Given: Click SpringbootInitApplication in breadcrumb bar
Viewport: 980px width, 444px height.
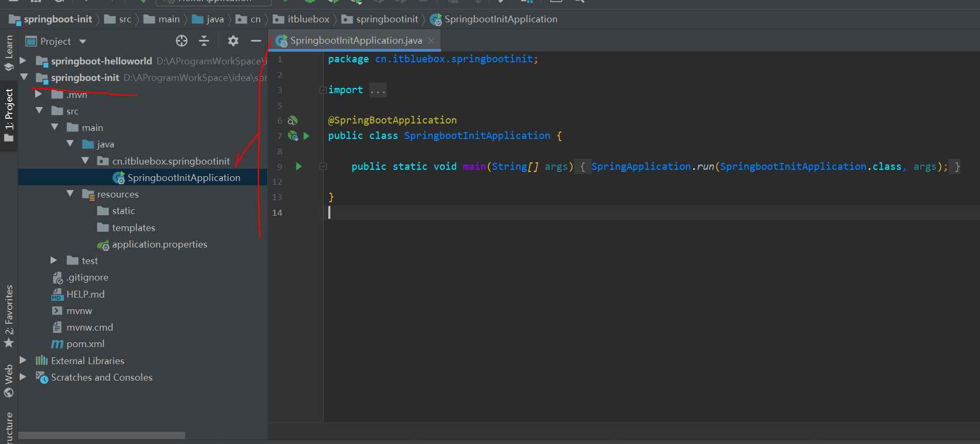Looking at the screenshot, I should [x=501, y=19].
